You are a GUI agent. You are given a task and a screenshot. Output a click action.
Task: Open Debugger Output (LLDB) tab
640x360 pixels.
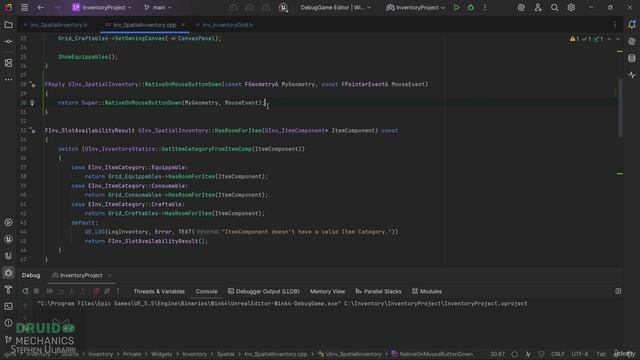click(x=264, y=291)
